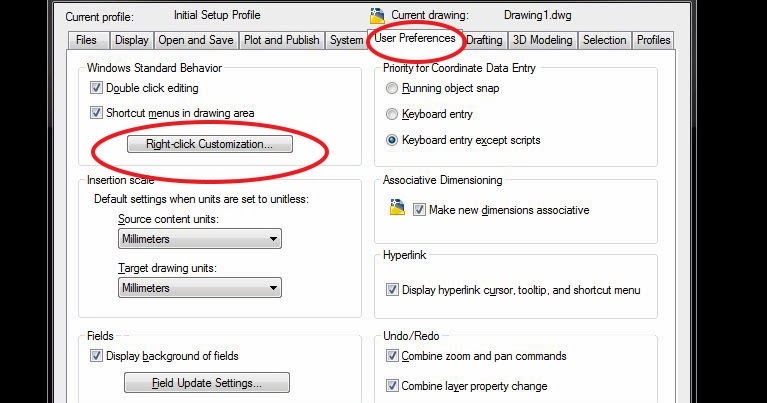Toggle Double click editing checkbox

[96, 88]
